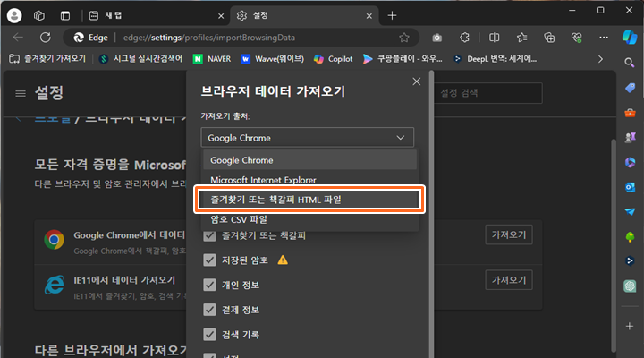
Task: Open the 쿠팡플레이 bookmark
Action: pos(402,59)
